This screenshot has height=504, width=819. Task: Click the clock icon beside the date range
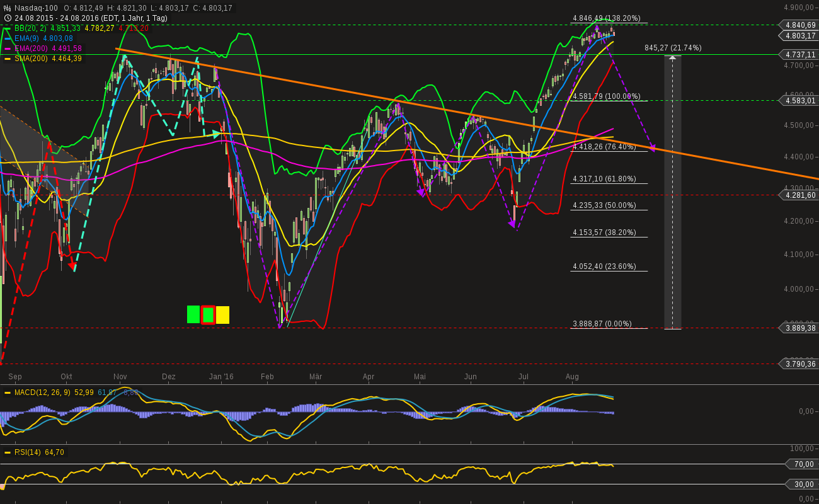(8, 18)
